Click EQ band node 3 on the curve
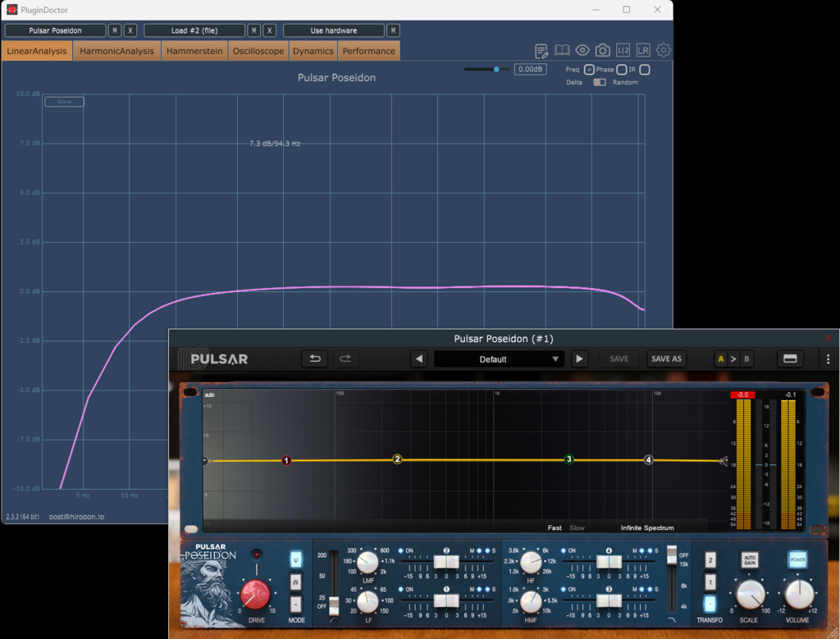This screenshot has height=639, width=840. click(x=569, y=459)
